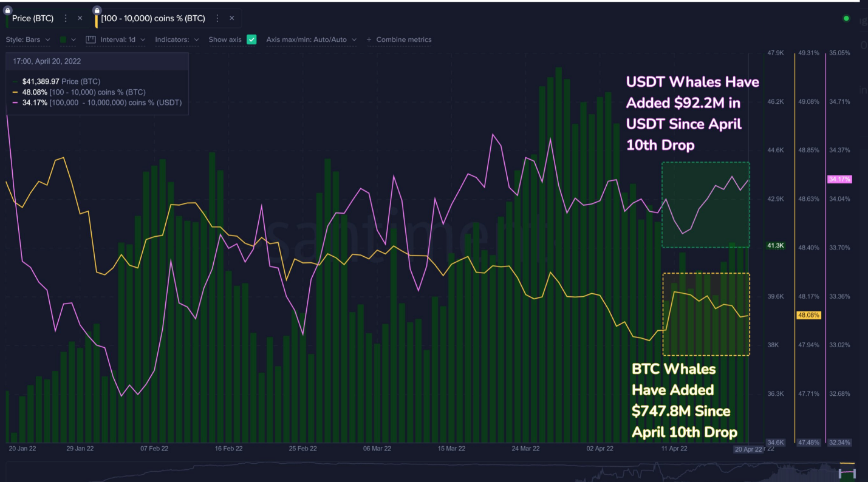Click the '36.3K' price axis value

(x=776, y=394)
